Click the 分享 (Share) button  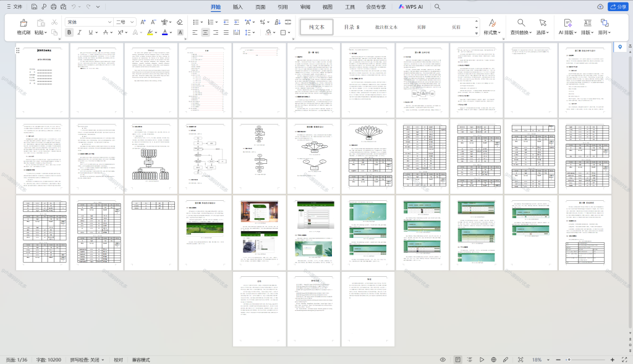pyautogui.click(x=618, y=7)
